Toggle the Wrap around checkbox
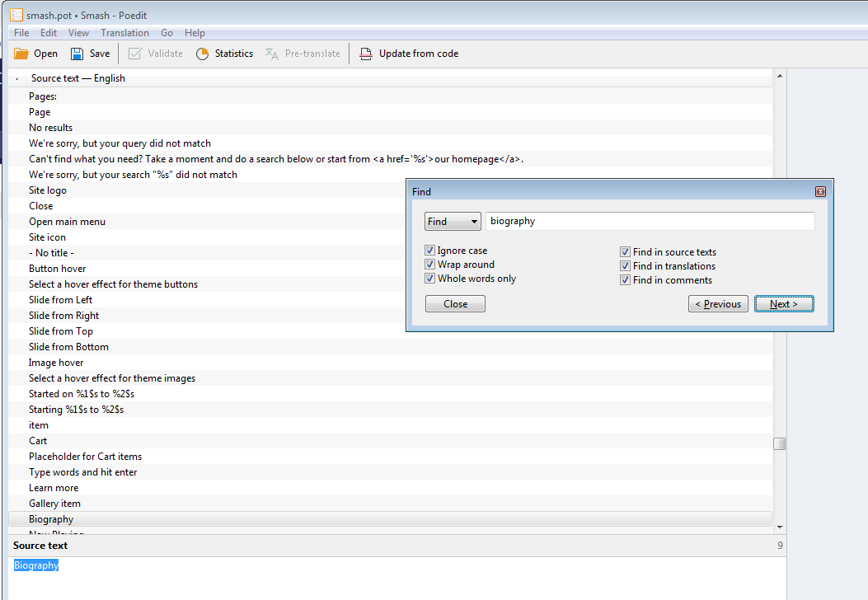This screenshot has width=868, height=600. pos(429,264)
